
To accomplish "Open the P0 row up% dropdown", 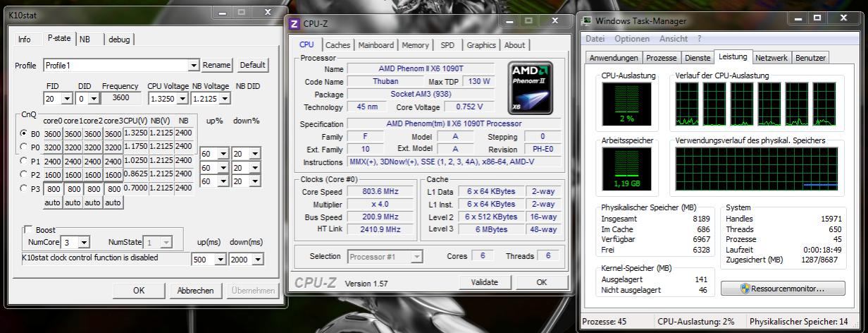I will (215, 154).
